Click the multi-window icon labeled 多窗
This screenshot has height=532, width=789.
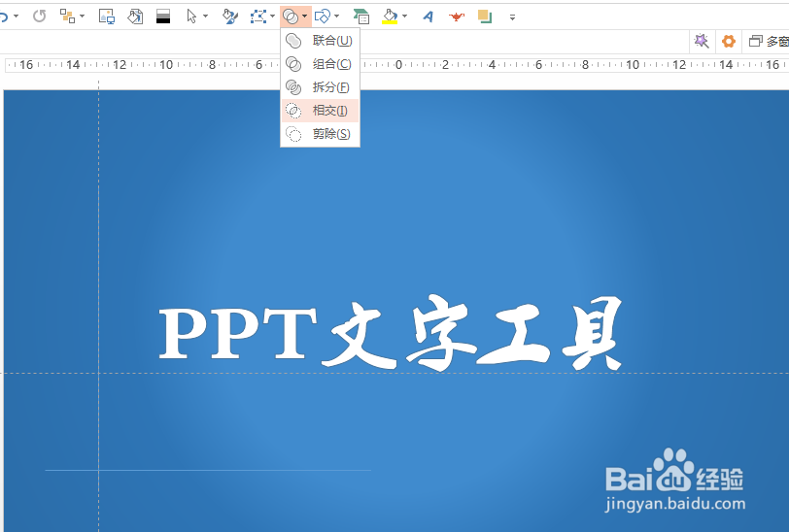pyautogui.click(x=769, y=41)
